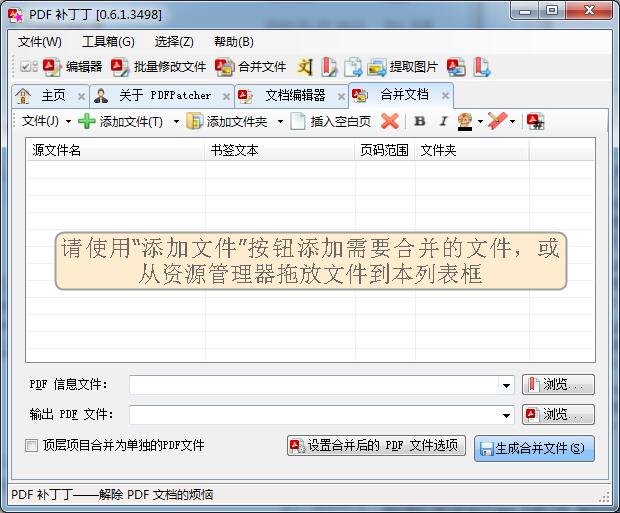The width and height of the screenshot is (620, 513).
Task: Click the 输出 PDF 文件 input field
Action: [x=314, y=415]
